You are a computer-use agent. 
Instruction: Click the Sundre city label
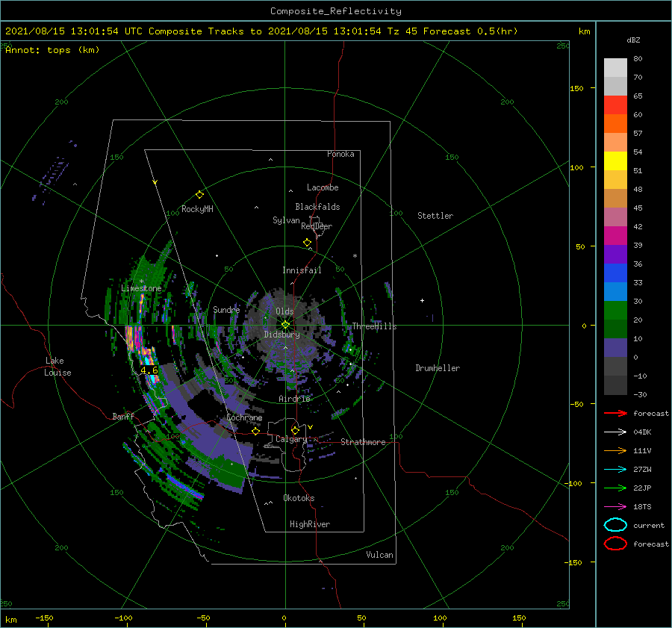pyautogui.click(x=226, y=309)
